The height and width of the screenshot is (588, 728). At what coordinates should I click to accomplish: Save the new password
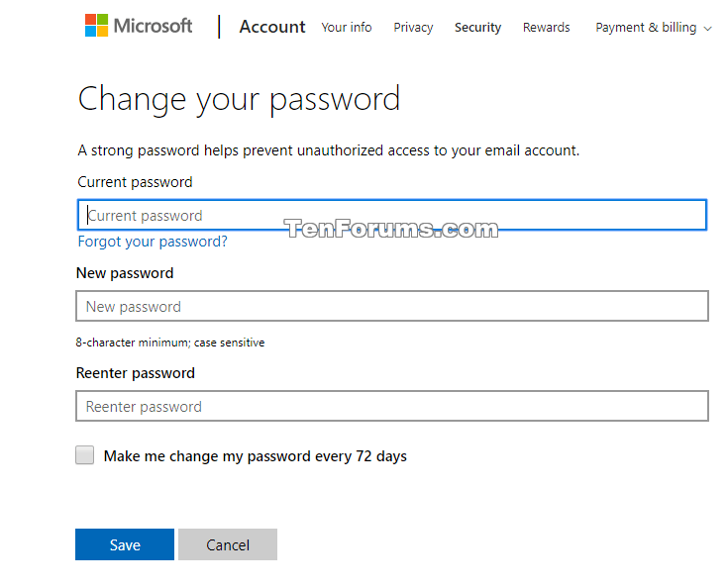pos(125,544)
